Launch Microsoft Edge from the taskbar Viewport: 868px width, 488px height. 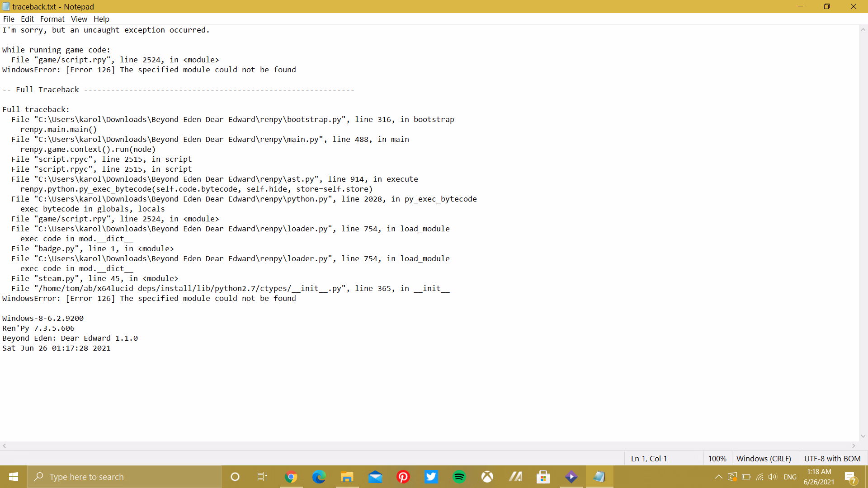pyautogui.click(x=319, y=477)
